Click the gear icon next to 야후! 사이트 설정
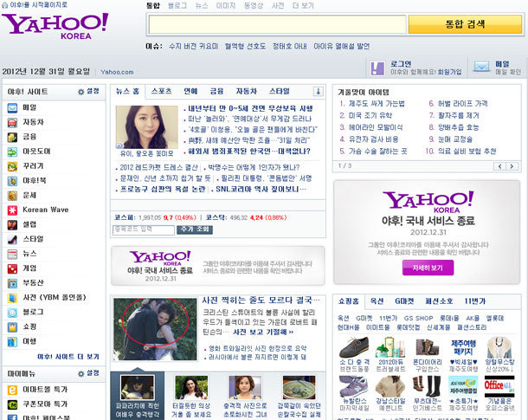The width and height of the screenshot is (528, 420). (80, 92)
